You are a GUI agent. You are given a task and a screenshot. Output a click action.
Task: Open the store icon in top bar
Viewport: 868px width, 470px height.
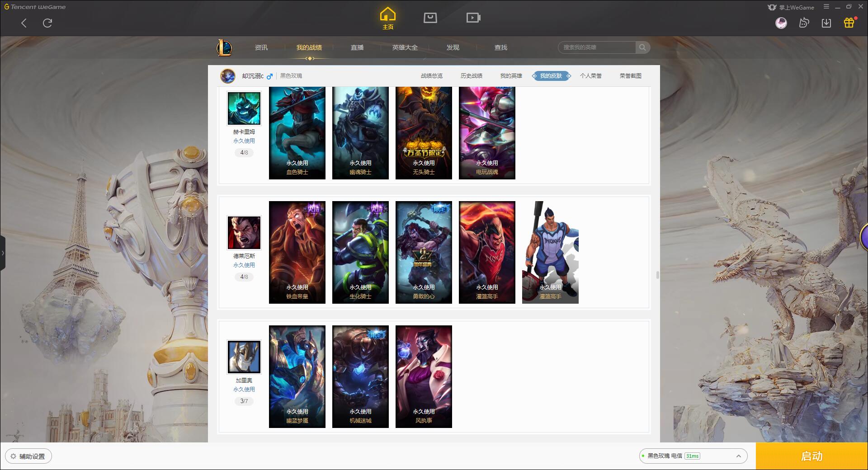[430, 18]
